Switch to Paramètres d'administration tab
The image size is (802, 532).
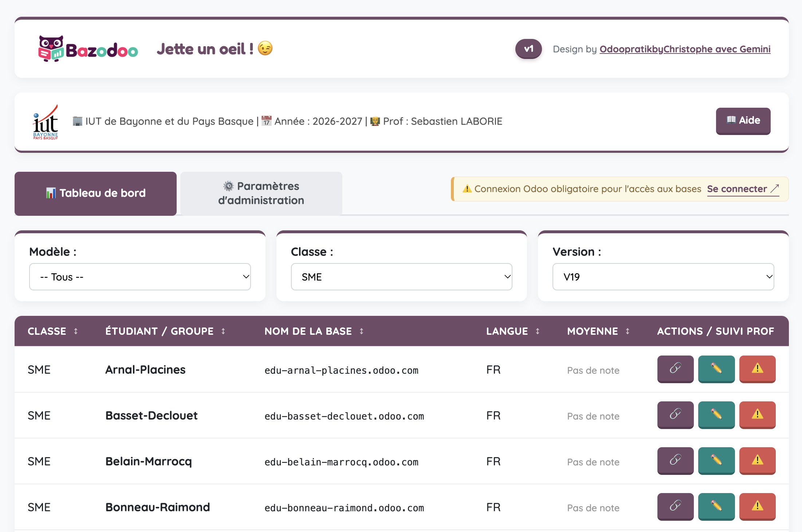(x=261, y=193)
